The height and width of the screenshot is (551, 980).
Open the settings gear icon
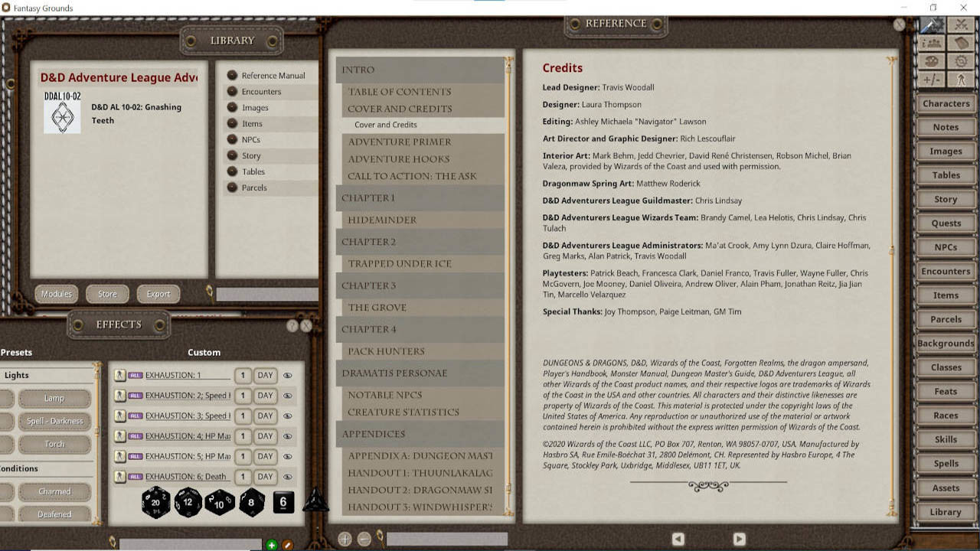pos(960,60)
